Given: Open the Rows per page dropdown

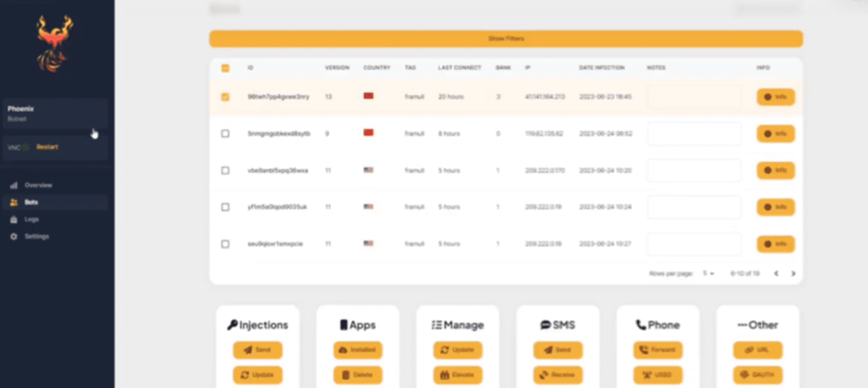Looking at the screenshot, I should (x=708, y=273).
